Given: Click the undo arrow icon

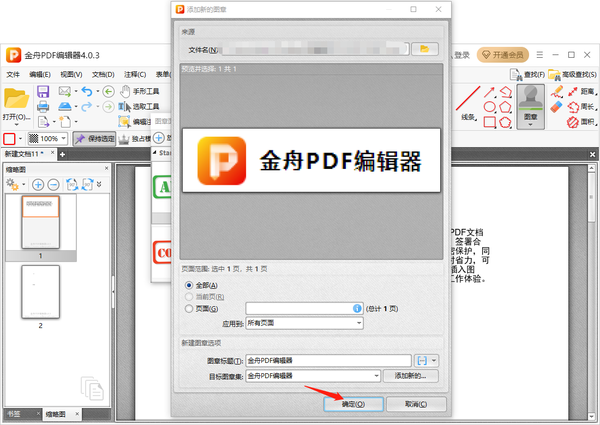Looking at the screenshot, I should pos(87,92).
